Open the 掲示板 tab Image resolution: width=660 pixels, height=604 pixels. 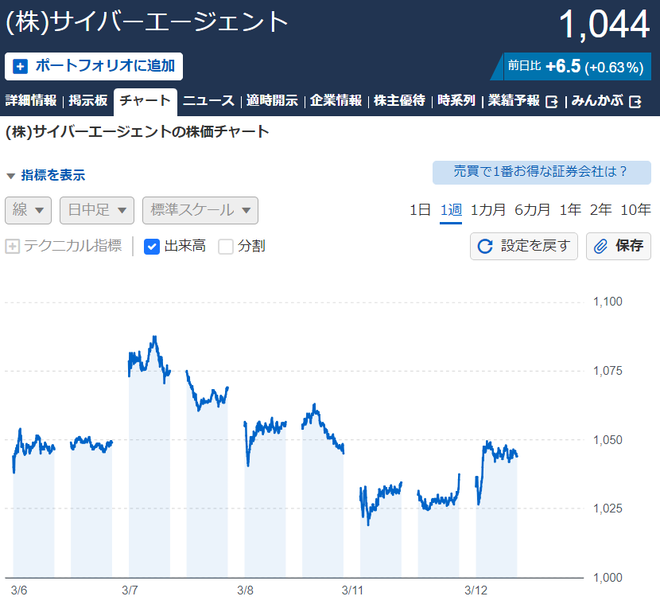pyautogui.click(x=88, y=101)
